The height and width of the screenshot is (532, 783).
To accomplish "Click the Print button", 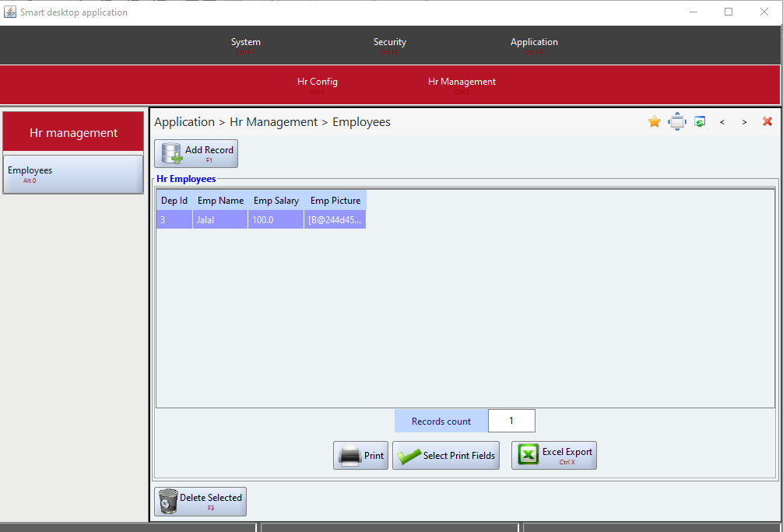I will click(361, 456).
